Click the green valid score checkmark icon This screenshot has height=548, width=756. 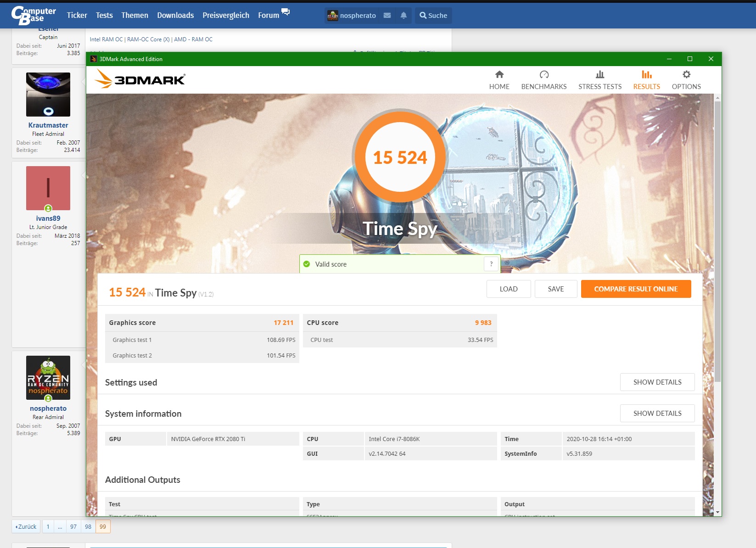pyautogui.click(x=307, y=264)
